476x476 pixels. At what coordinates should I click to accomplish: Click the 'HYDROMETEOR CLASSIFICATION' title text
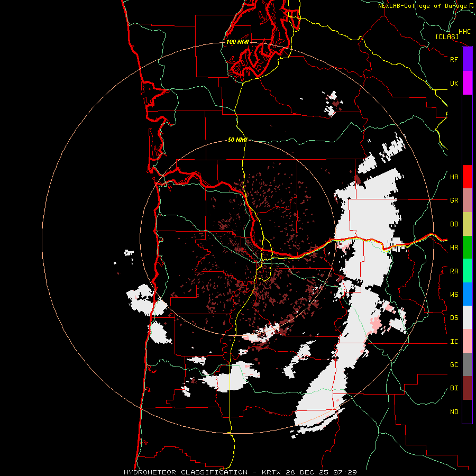pyautogui.click(x=186, y=472)
